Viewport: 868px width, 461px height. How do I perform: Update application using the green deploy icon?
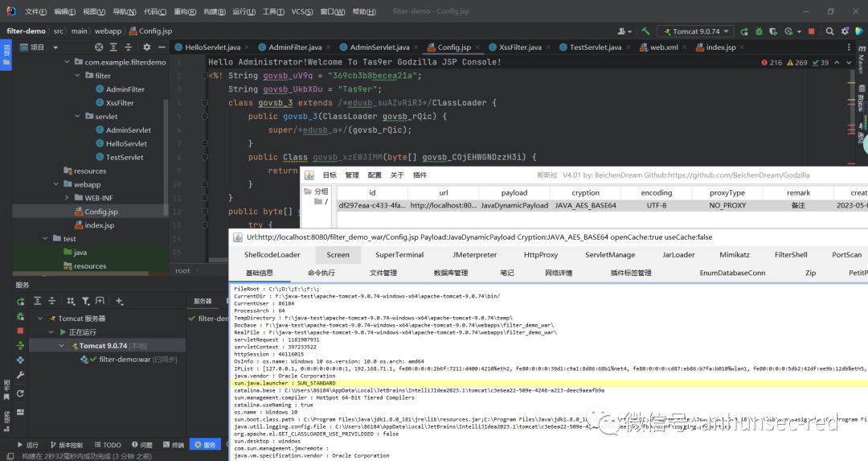tap(20, 345)
